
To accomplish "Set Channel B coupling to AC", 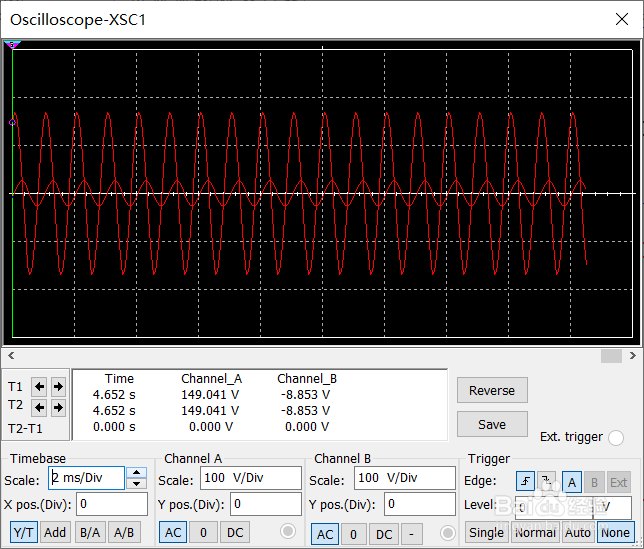I will [x=325, y=534].
